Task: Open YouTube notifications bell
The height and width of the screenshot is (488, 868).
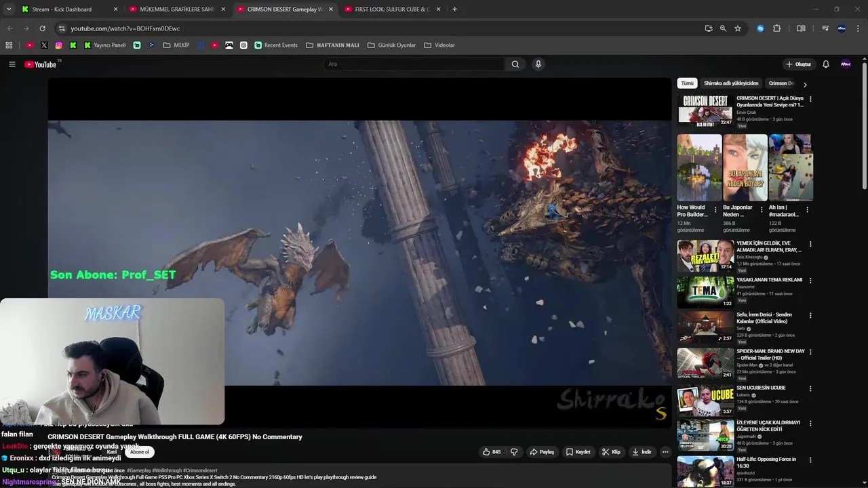Action: 826,64
